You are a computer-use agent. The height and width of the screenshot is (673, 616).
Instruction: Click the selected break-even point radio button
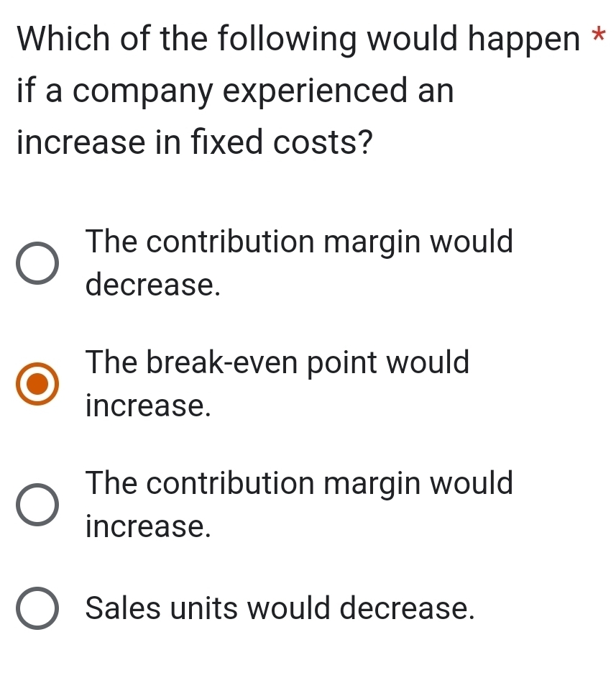tap(37, 383)
